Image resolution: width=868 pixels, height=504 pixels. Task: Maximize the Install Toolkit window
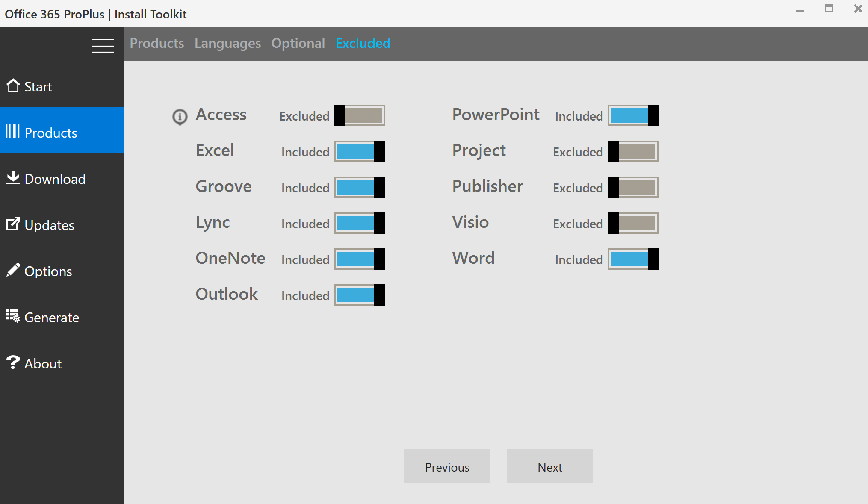pos(829,9)
